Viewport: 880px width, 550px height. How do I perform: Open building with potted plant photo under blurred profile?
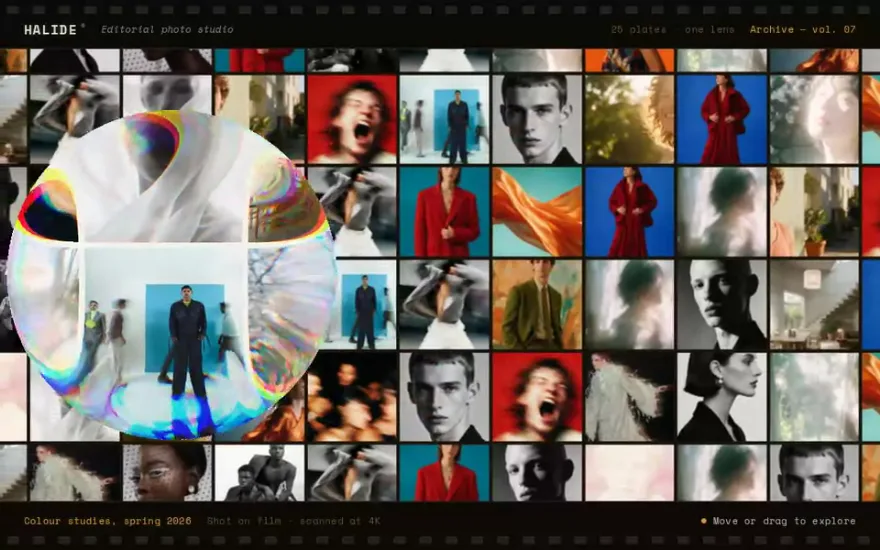(814, 212)
